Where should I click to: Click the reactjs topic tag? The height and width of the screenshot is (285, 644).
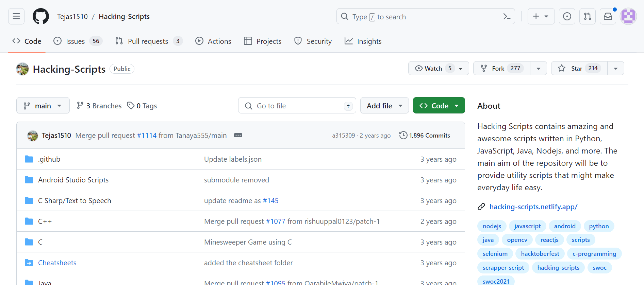(549, 239)
